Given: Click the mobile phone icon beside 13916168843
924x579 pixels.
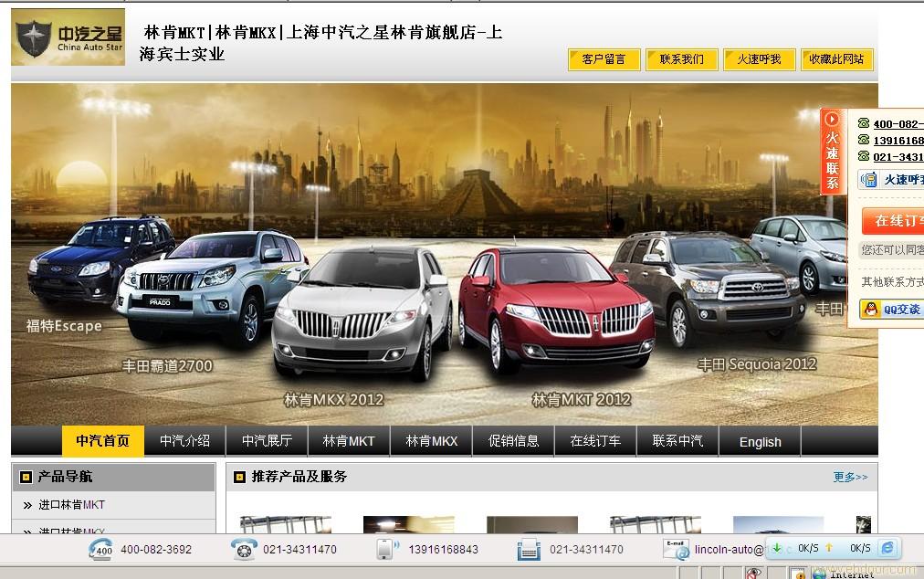Looking at the screenshot, I should pos(386,549).
